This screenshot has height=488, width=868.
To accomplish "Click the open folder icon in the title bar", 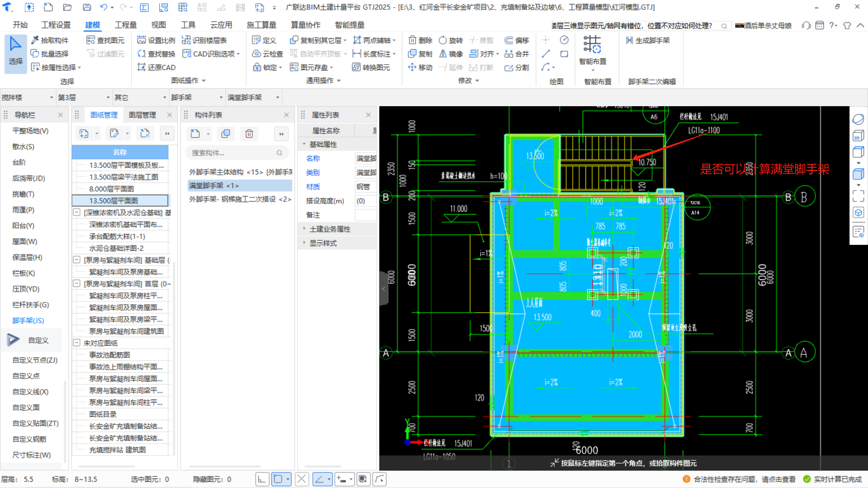I will 67,7.
